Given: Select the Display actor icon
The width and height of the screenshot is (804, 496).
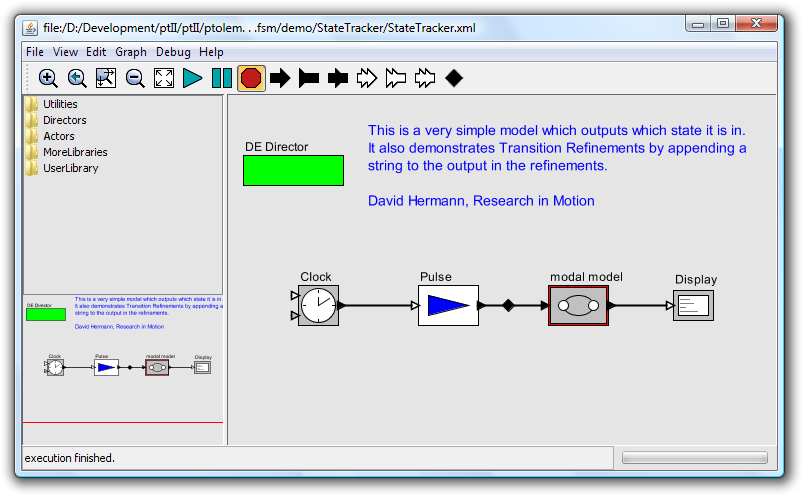Looking at the screenshot, I should [x=693, y=306].
